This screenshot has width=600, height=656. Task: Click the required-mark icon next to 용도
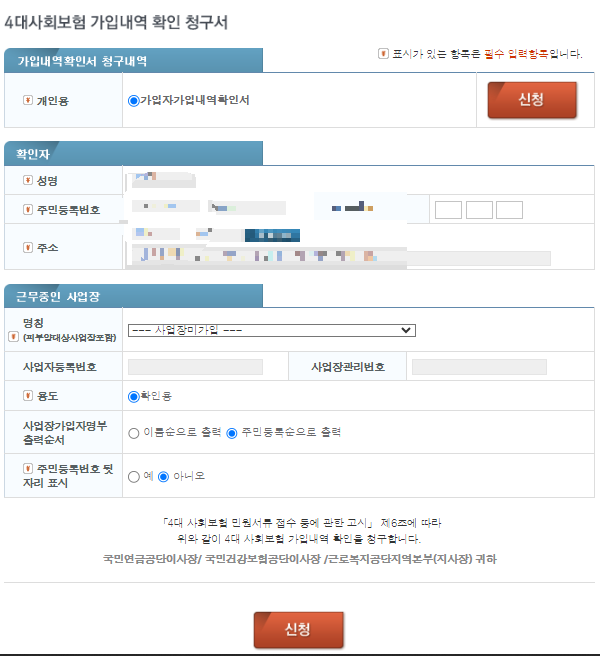[x=28, y=395]
